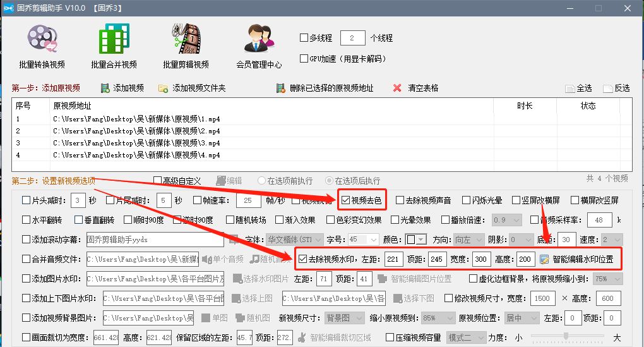Click the 选择上图 icon
Viewport: 644px width, 347px height.
[x=236, y=298]
